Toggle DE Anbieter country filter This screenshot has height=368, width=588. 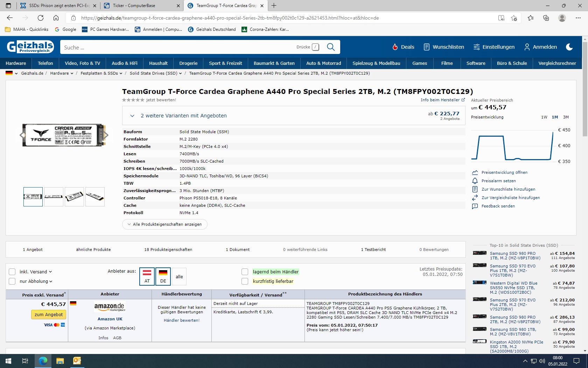click(163, 277)
